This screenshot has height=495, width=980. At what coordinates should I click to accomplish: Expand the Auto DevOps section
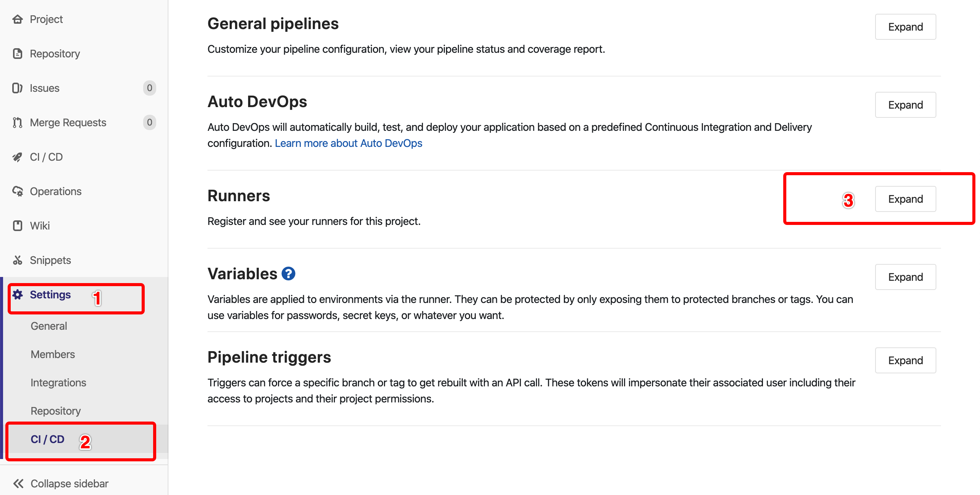905,105
